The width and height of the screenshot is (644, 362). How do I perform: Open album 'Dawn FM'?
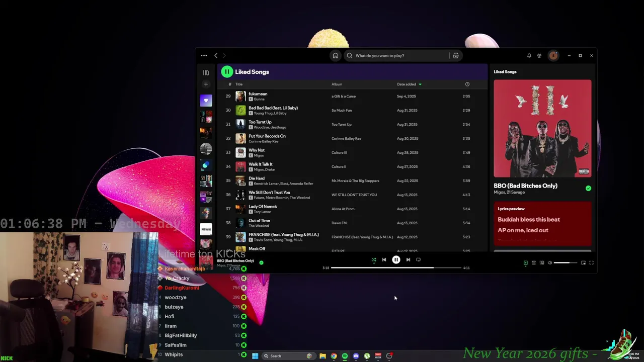click(x=339, y=223)
